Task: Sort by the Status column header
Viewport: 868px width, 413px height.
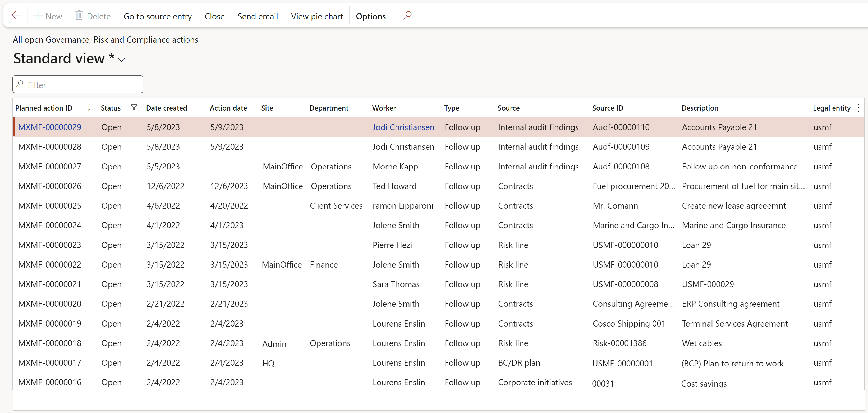Action: coord(111,108)
